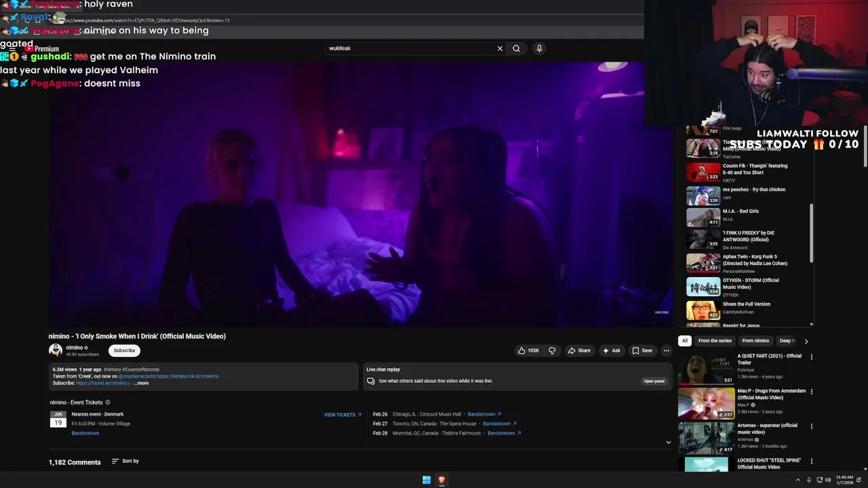Screen dimensions: 868x488
Task: Click the taskbar clock showing 11:40 AM
Action: click(x=845, y=480)
